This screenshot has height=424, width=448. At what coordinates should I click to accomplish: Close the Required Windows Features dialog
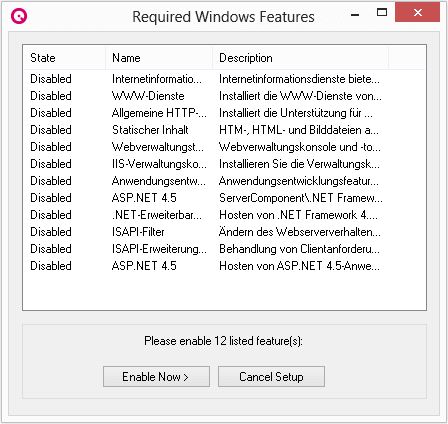click(x=417, y=13)
